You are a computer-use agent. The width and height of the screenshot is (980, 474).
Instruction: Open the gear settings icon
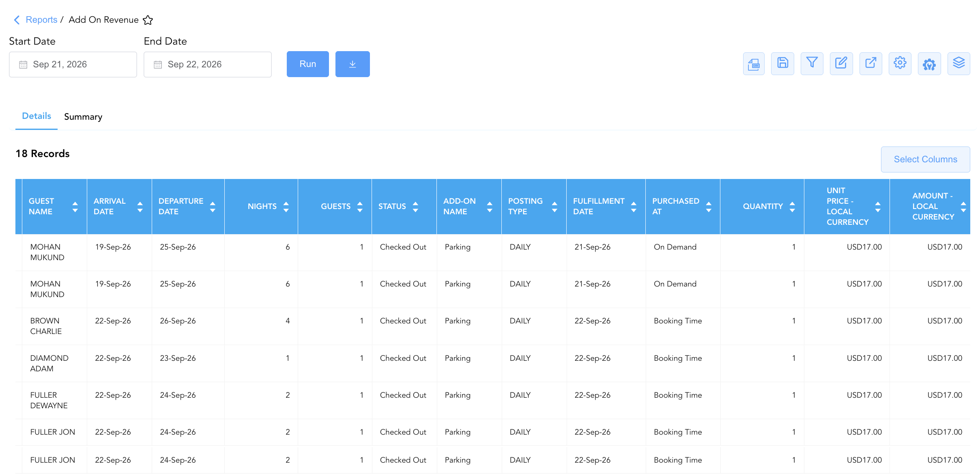(x=900, y=64)
